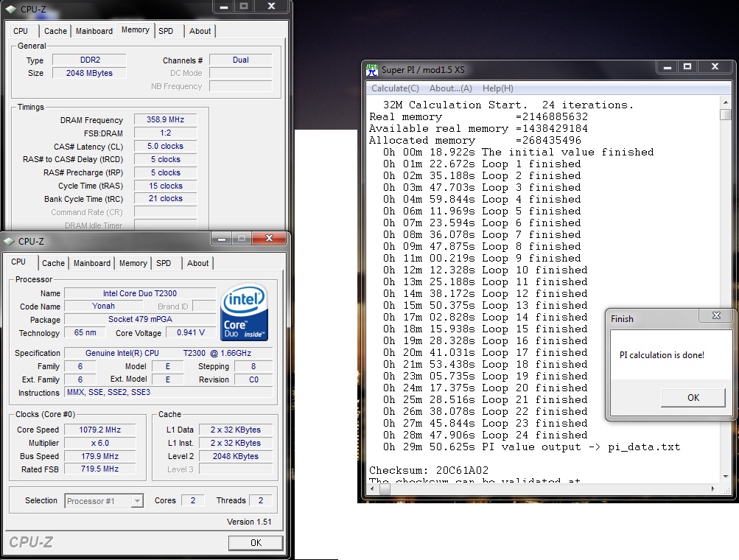Click the CAS# Latency value 5.0 clocks

(x=166, y=146)
